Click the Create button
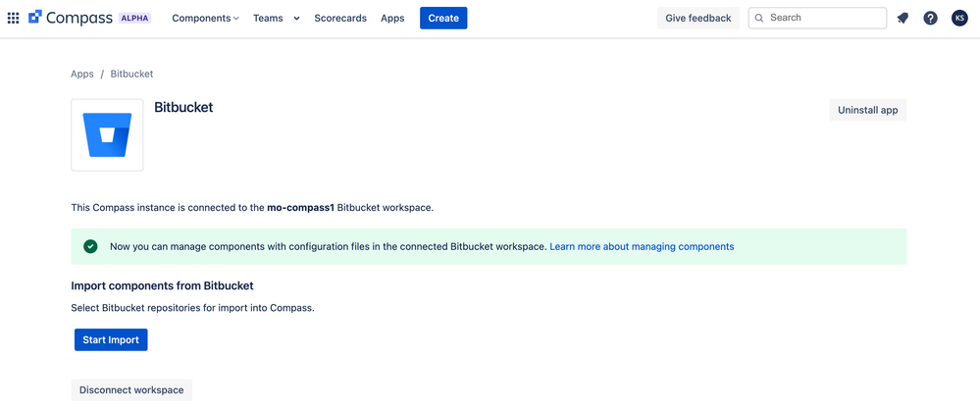This screenshot has width=980, height=410. point(443,18)
